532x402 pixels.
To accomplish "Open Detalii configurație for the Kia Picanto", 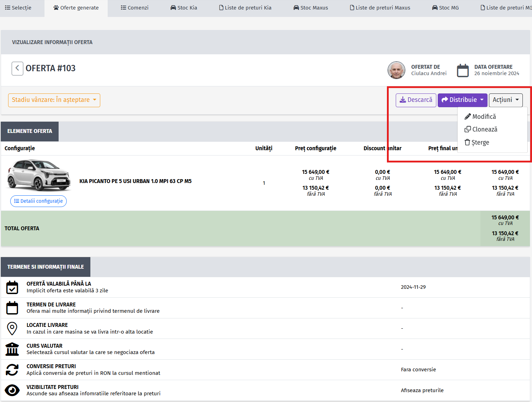I will [x=38, y=201].
